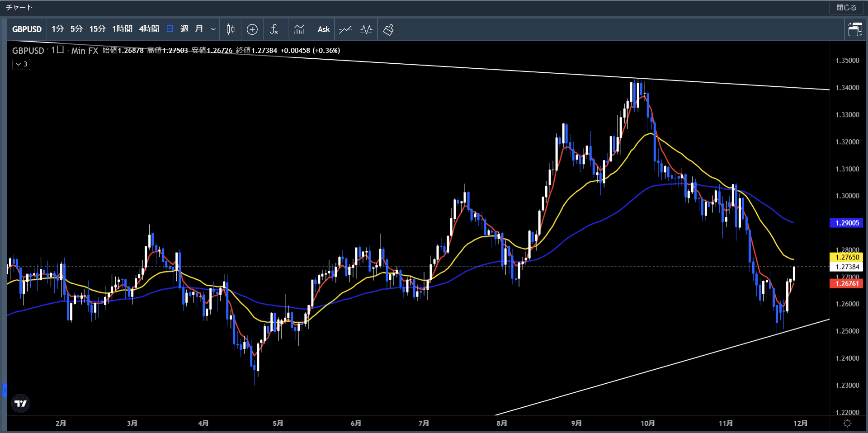Click the 2月 time axis label
Image resolution: width=868 pixels, height=433 pixels.
pyautogui.click(x=61, y=424)
